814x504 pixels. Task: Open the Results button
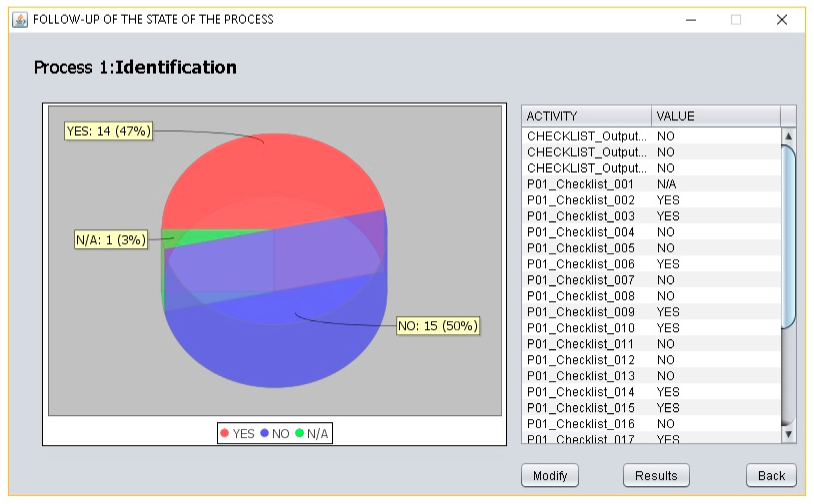[656, 476]
